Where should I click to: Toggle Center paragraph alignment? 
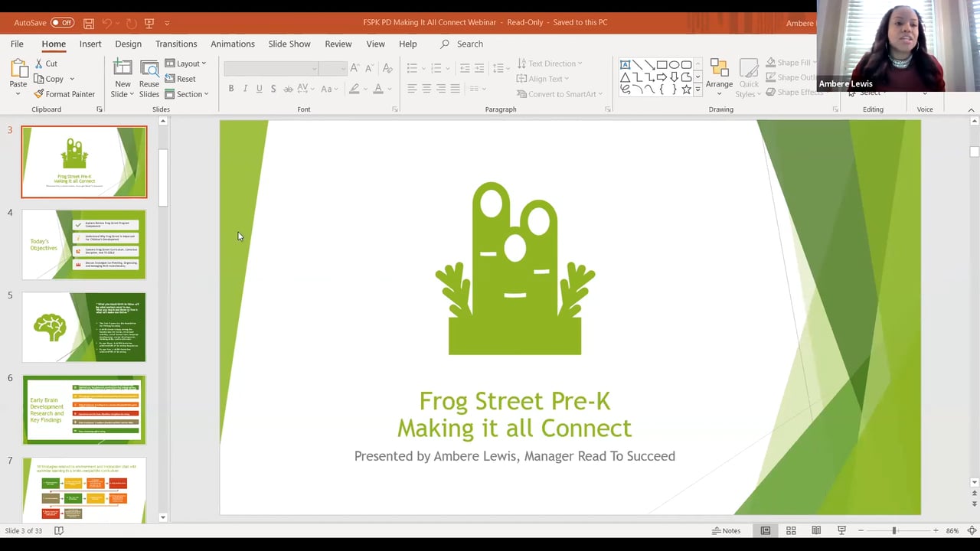coord(426,89)
